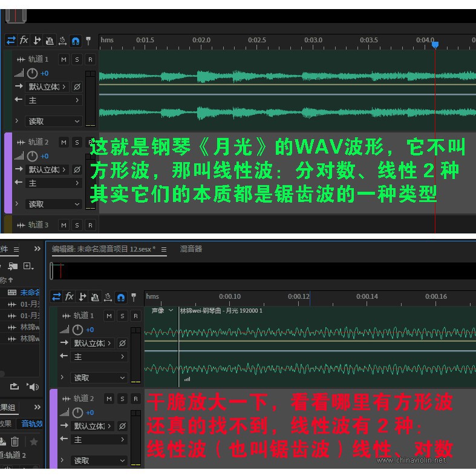Open 默认立体声 input dropdown of lower 轨道 1
Image resolution: width=476 pixels, height=476 pixels.
93,344
